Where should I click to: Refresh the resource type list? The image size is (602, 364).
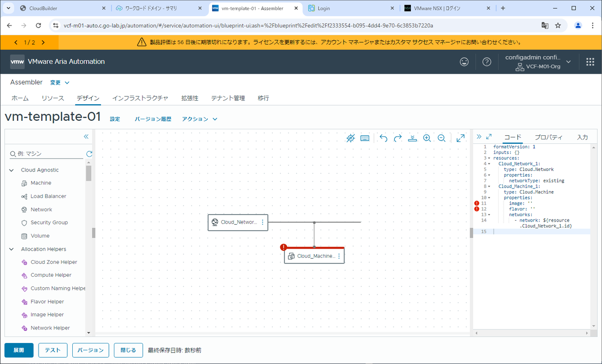point(89,154)
